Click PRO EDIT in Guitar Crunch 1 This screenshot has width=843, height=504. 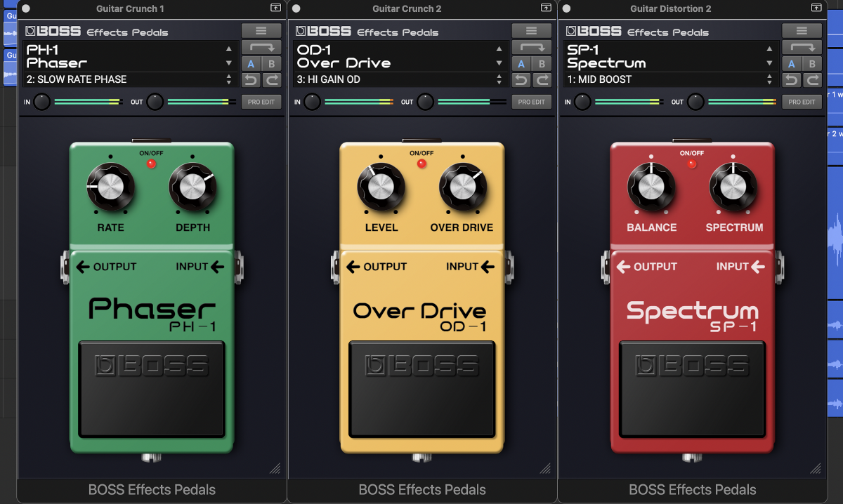click(x=261, y=102)
